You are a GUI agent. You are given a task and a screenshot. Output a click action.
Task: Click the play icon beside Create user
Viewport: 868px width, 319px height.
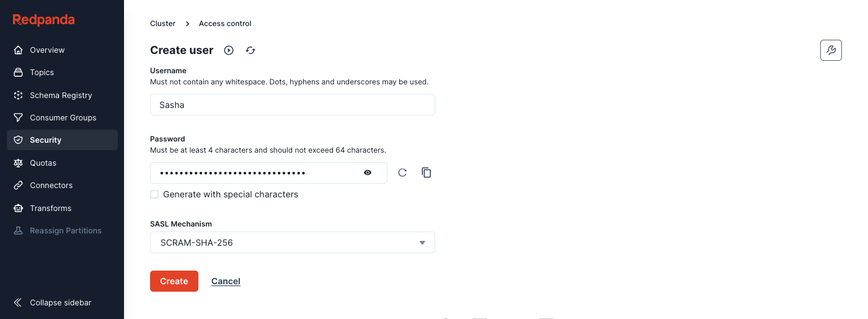(x=229, y=51)
